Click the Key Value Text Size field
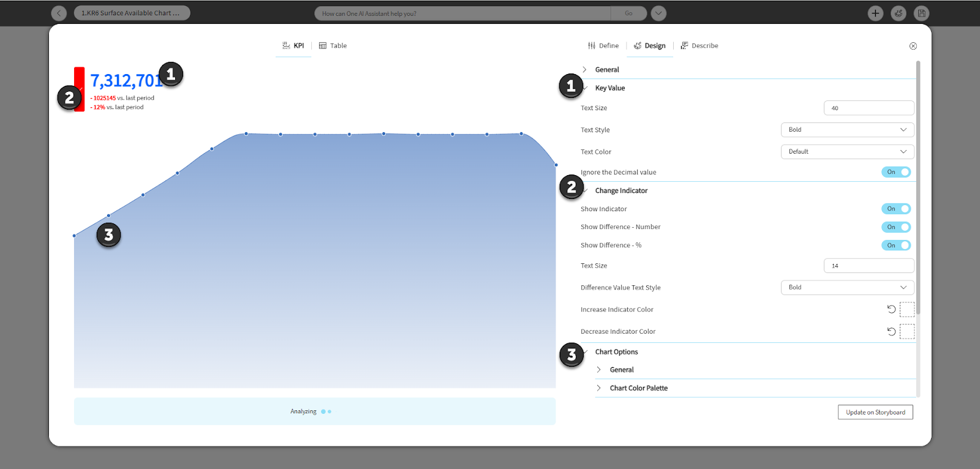This screenshot has width=980, height=469. coord(869,108)
